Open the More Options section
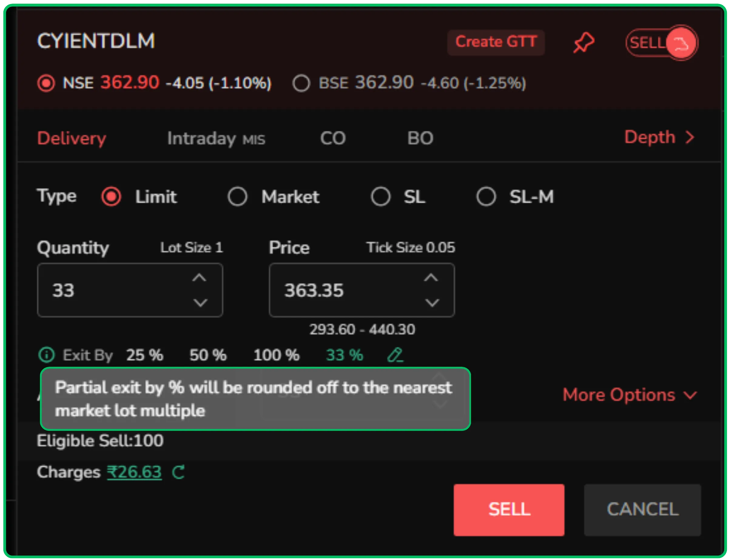 coord(629,395)
